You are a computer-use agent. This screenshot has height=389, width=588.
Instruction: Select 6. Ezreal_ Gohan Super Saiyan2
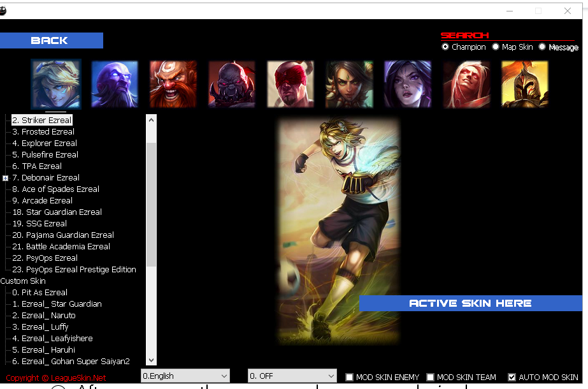(x=71, y=362)
